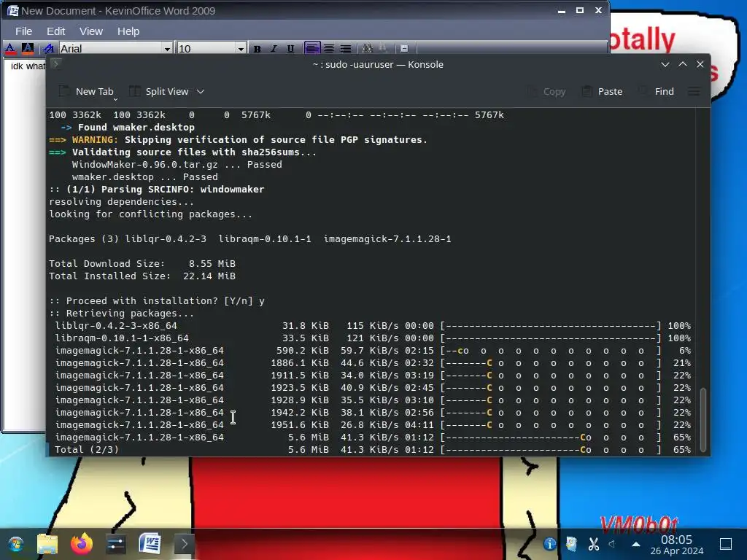
Task: Select align left in Word toolbar
Action: [x=312, y=48]
